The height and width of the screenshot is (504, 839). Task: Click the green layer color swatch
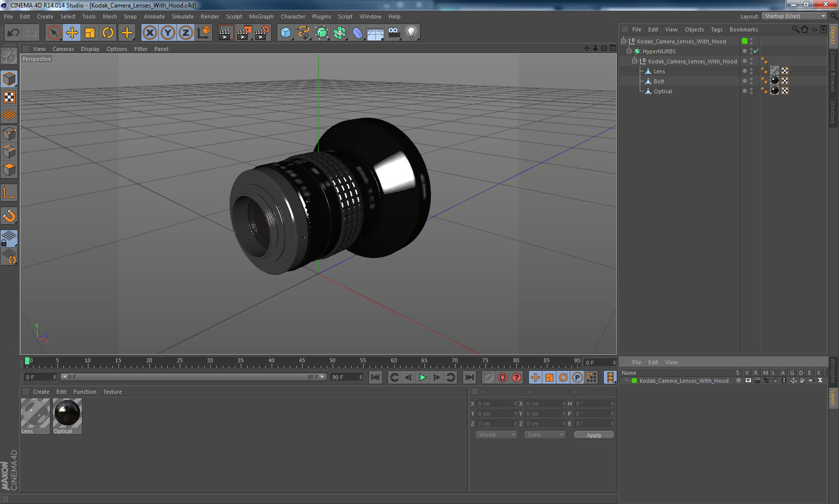point(634,381)
